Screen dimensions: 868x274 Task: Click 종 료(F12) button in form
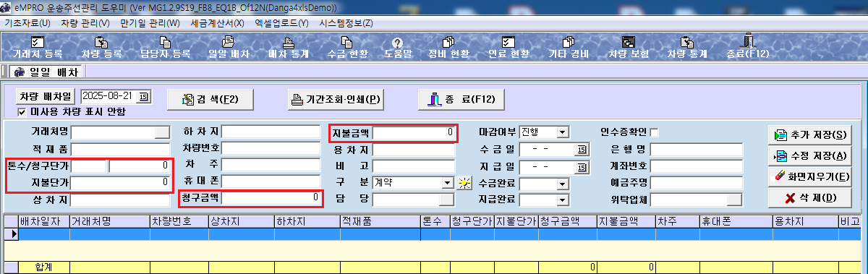click(461, 99)
